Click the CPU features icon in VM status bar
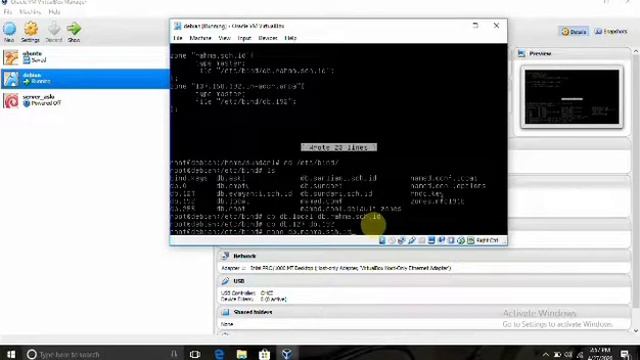The width and height of the screenshot is (640, 360). tap(451, 240)
